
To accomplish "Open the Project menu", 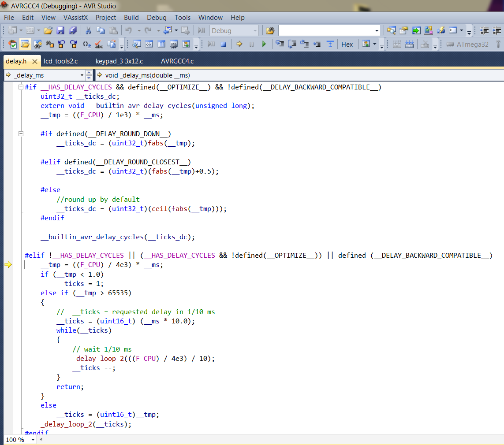I will pos(105,18).
